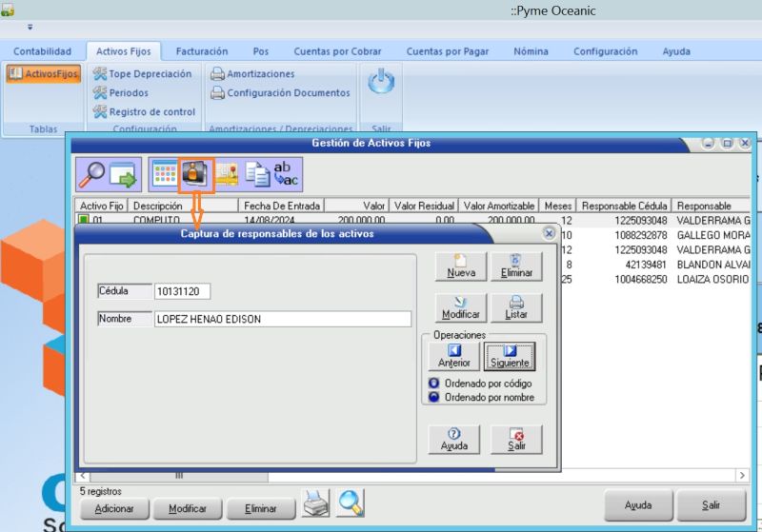Click the documents copy icon in the toolbar
The image size is (762, 532).
pos(256,174)
